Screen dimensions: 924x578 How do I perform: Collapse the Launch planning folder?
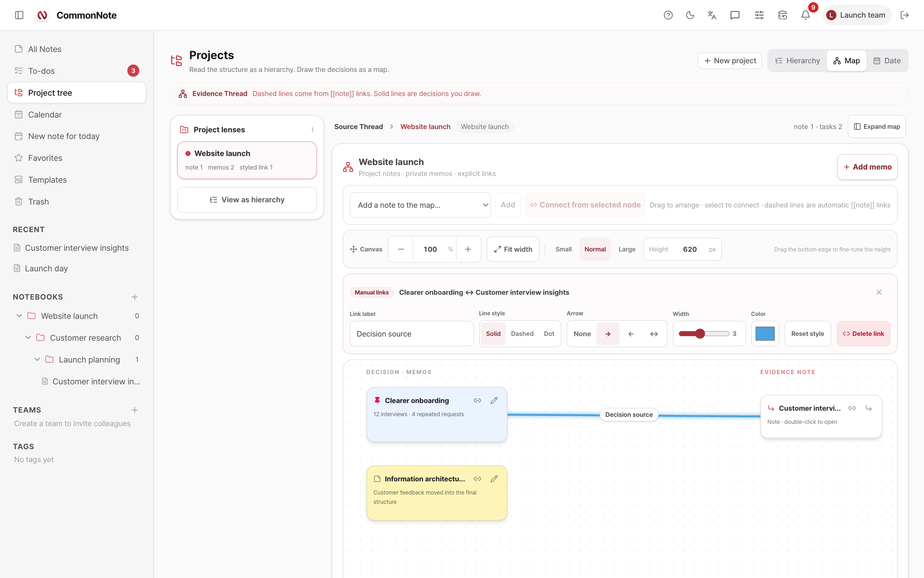coord(37,359)
